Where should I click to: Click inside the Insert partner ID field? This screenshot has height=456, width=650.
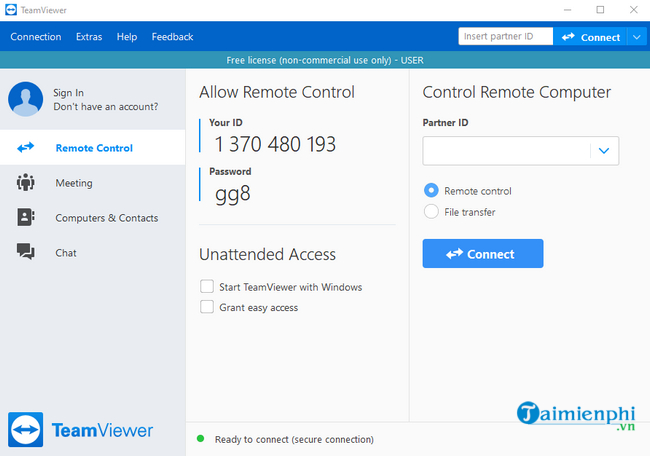coord(505,36)
